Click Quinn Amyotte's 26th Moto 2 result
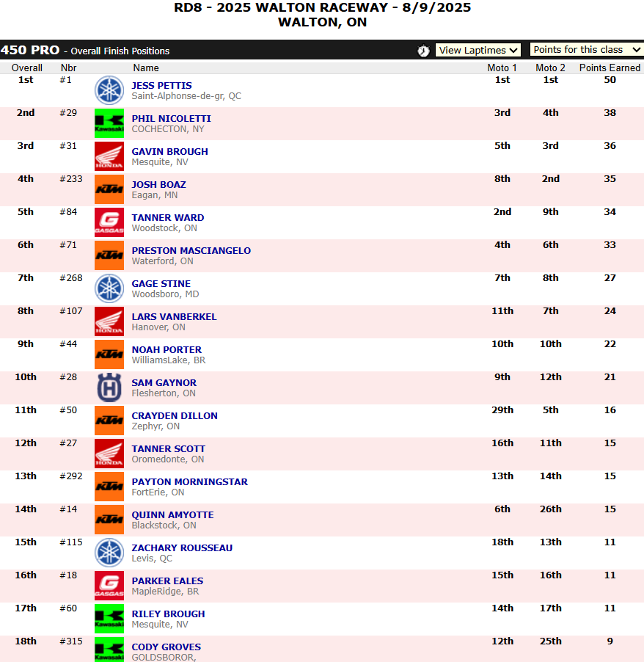This screenshot has width=644, height=662. click(551, 509)
